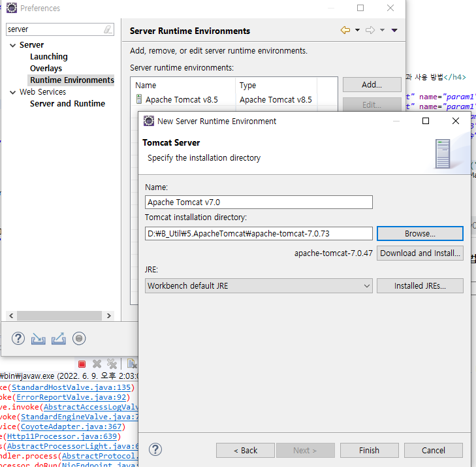Select Runtime Environments tree item
Screen dimensions: 476x467
72,80
